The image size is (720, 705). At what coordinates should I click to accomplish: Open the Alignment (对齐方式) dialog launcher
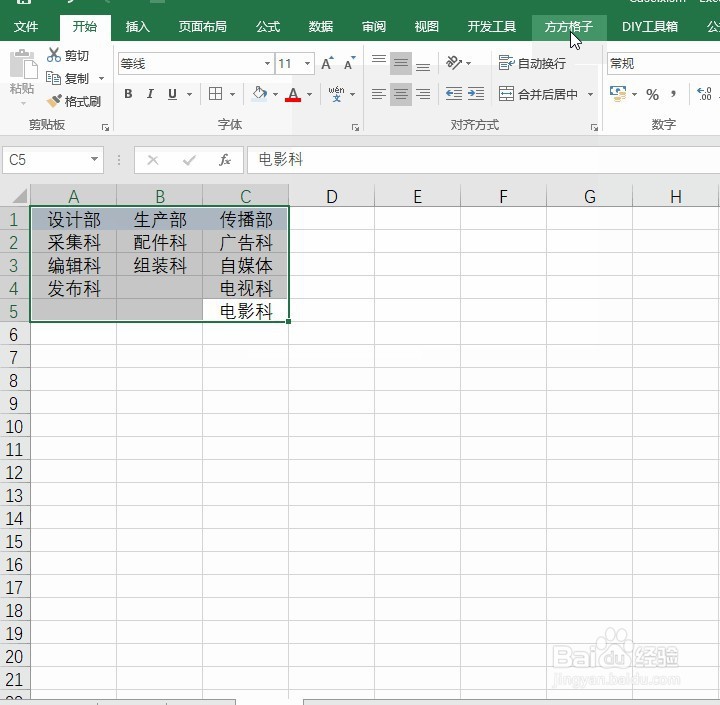[x=594, y=127]
